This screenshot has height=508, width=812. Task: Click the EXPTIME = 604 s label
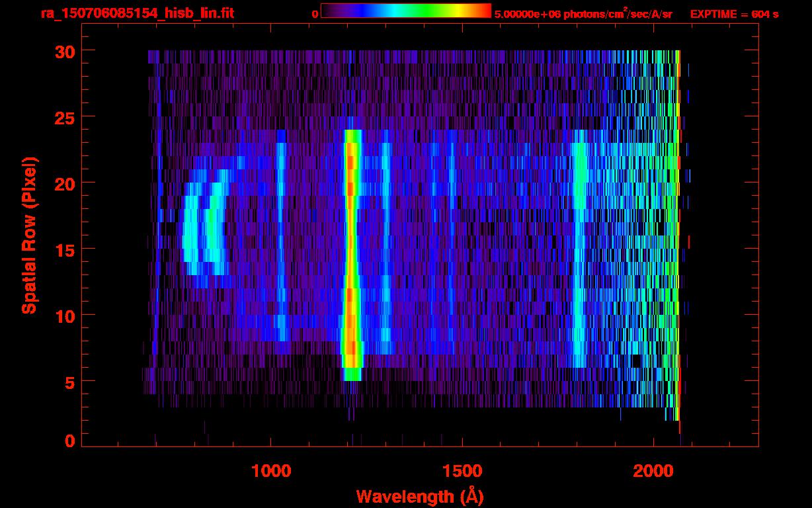coord(734,14)
